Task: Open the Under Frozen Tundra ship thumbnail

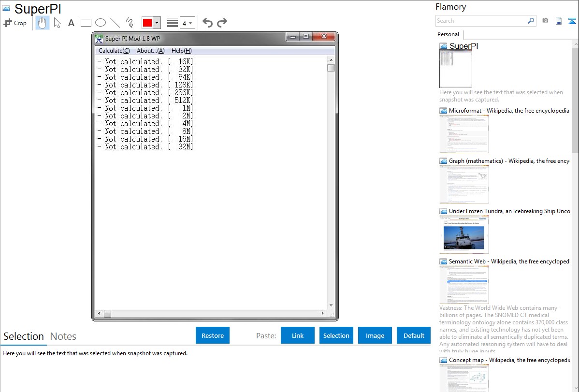Action: click(x=464, y=234)
